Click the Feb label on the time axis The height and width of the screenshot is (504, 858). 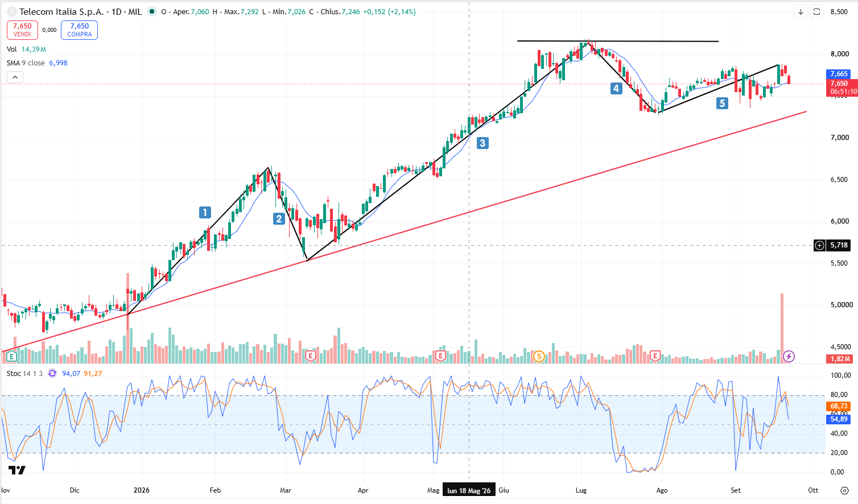(215, 490)
